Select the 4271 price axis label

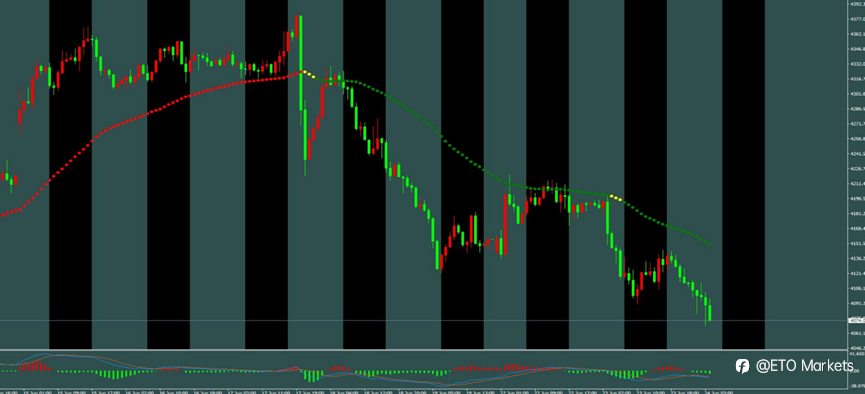858,124
